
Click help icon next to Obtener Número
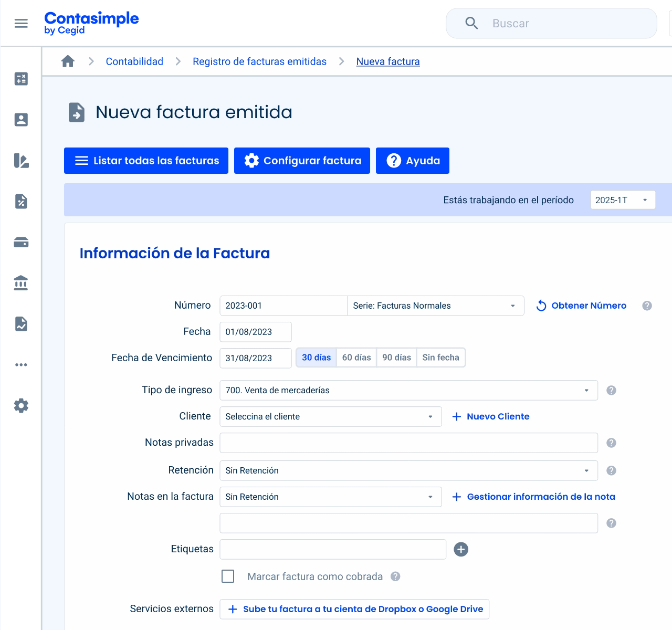click(647, 306)
